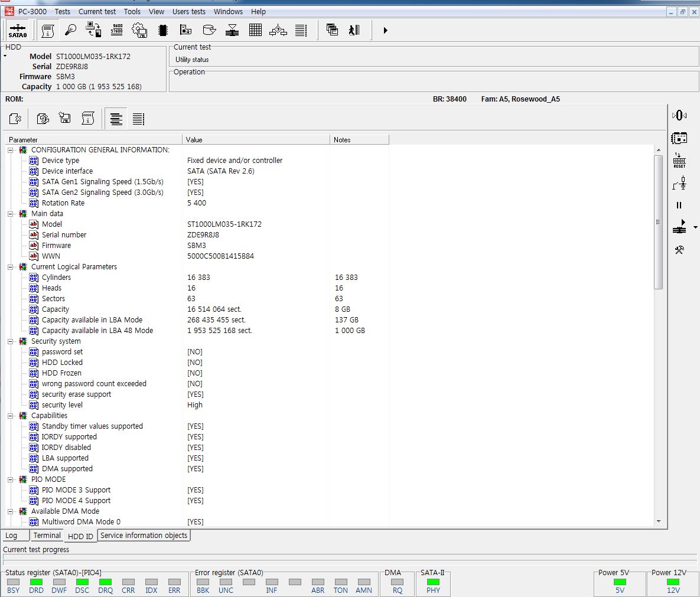Open the Users tests menu
The image size is (700, 597).
(189, 11)
